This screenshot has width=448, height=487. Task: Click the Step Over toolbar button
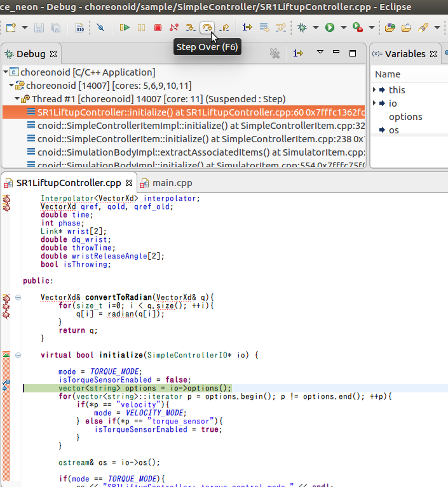[207, 28]
